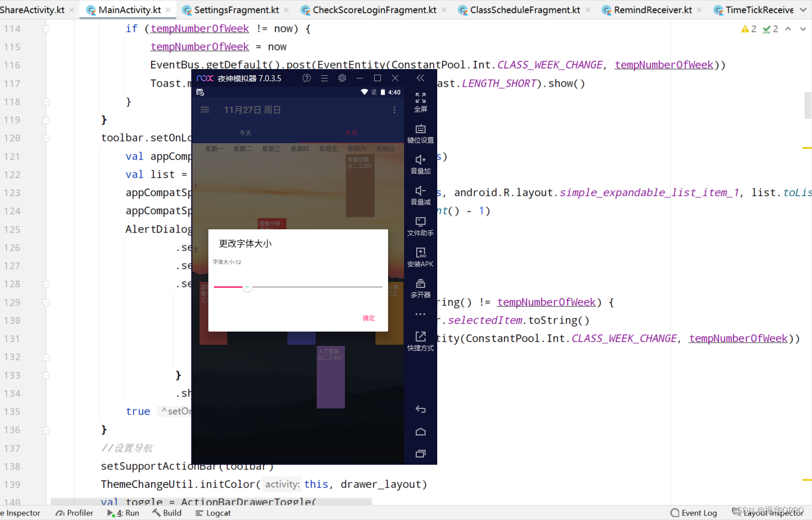
Task: Show more Nox toolbar options
Action: [421, 314]
